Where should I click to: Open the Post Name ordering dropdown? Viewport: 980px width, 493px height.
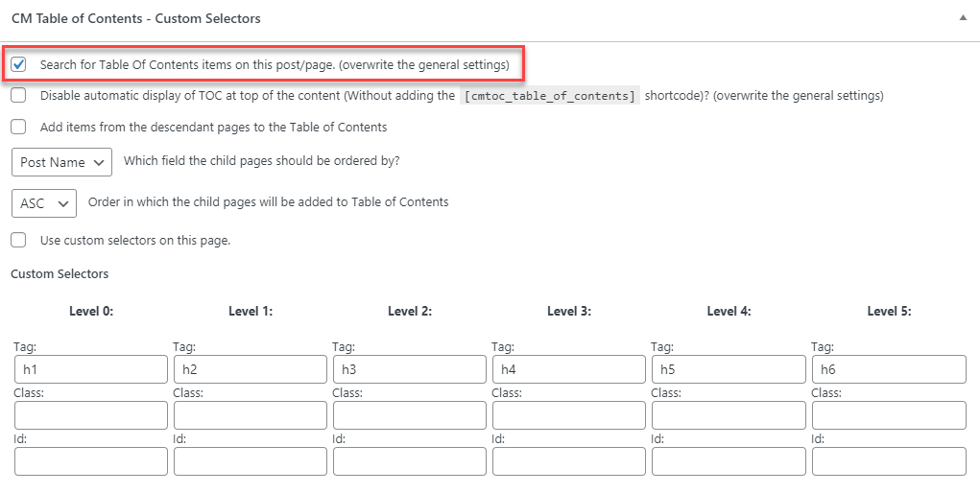[61, 162]
